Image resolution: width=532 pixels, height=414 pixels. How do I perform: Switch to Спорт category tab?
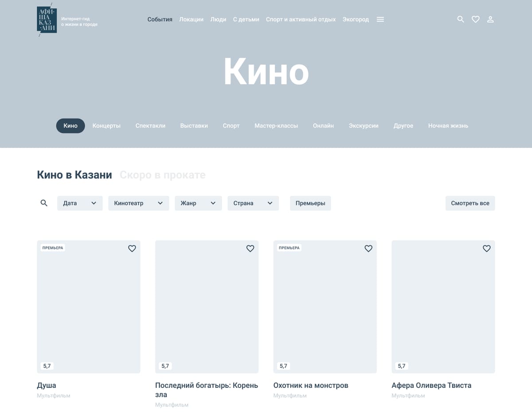[x=231, y=126]
